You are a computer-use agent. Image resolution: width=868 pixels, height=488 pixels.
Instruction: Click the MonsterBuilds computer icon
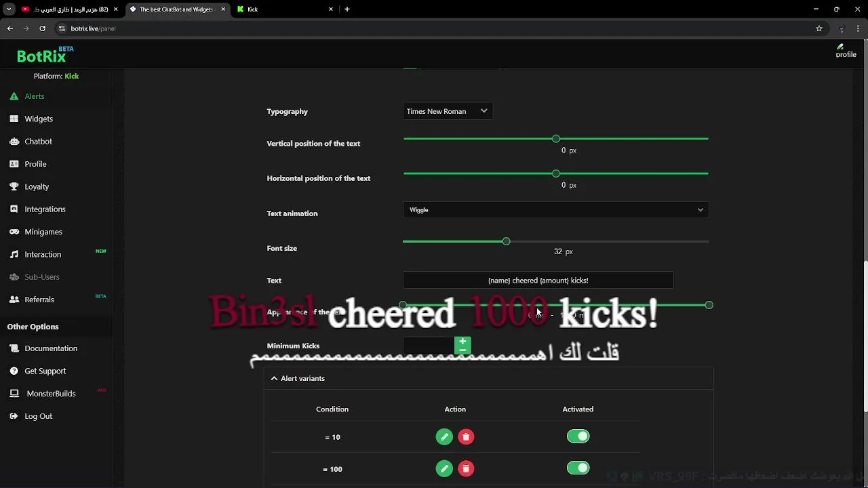pyautogui.click(x=14, y=394)
